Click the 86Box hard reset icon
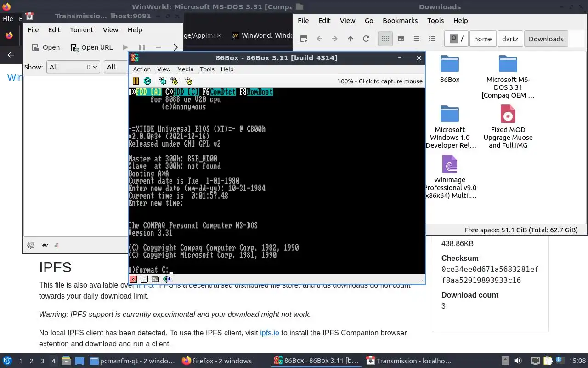 147,81
